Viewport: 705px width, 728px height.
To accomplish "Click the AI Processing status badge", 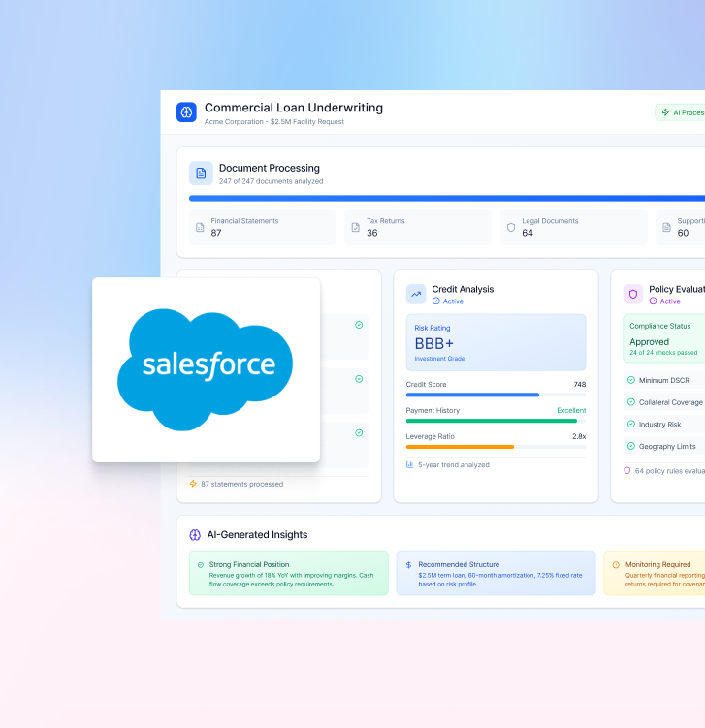I will (682, 112).
